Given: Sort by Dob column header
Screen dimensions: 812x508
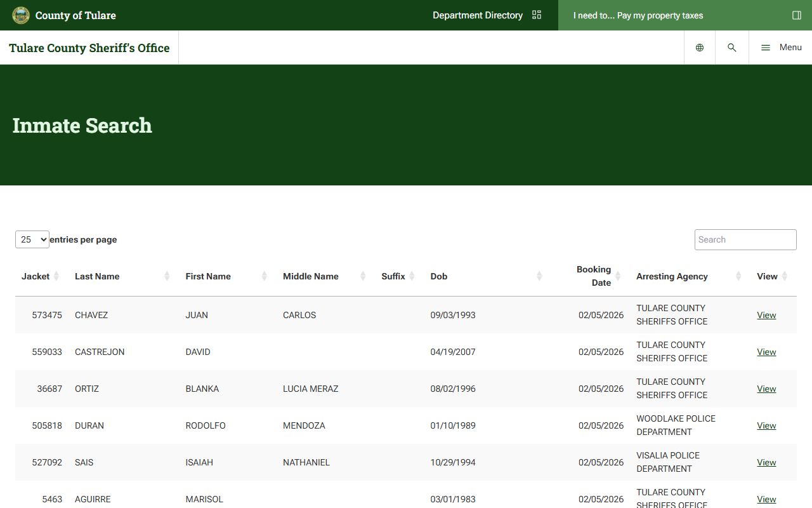Looking at the screenshot, I should tap(439, 276).
